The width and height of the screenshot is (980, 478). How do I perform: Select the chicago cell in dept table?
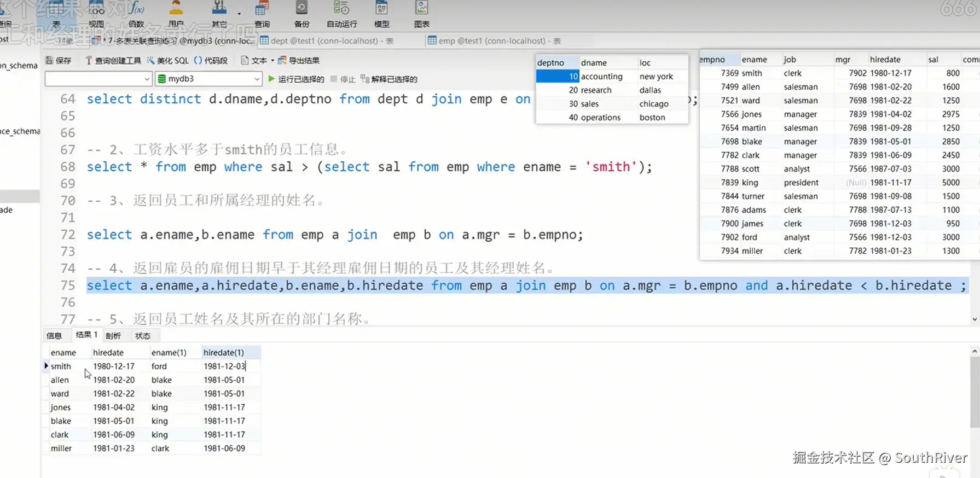point(662,103)
